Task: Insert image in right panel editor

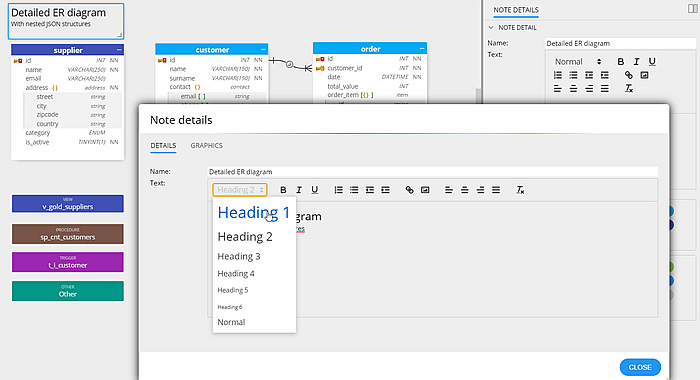Action: (644, 75)
